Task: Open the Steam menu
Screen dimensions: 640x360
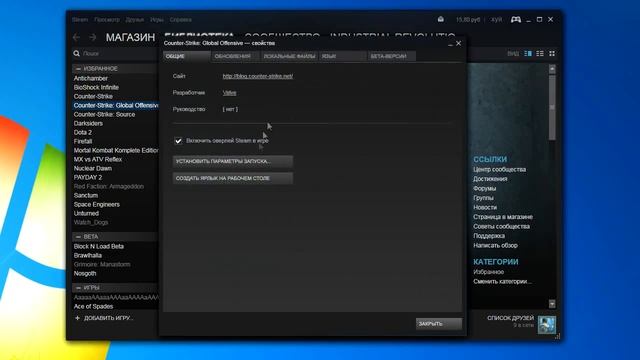Action: click(80, 20)
